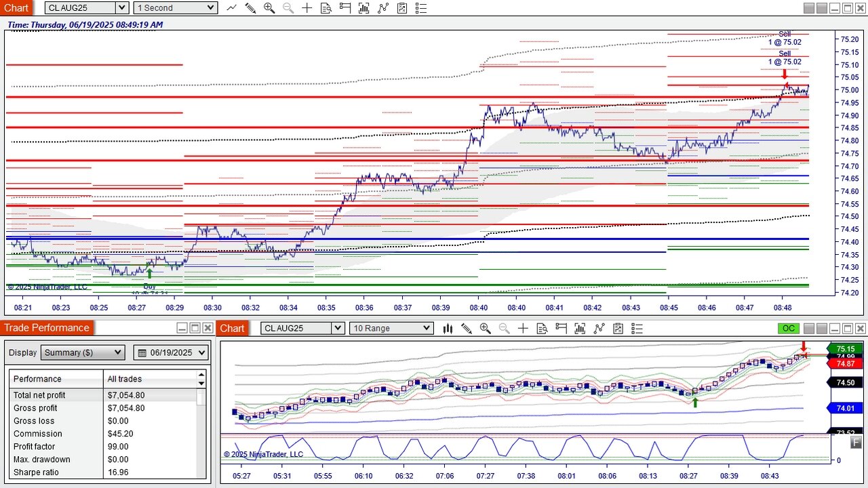Open Indicators in 10 Range chart toolbar

[580, 328]
